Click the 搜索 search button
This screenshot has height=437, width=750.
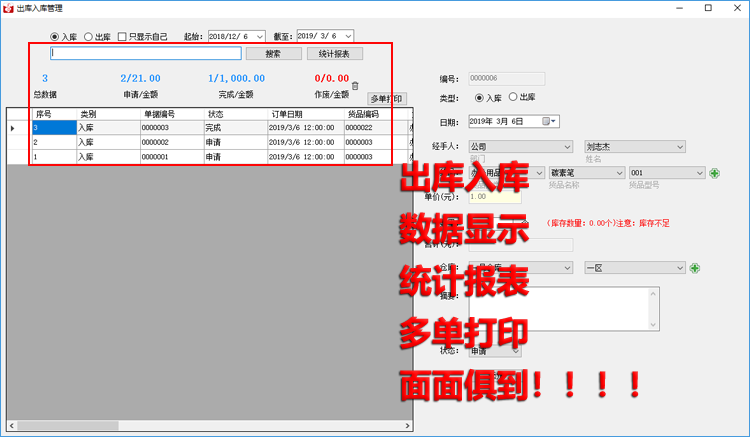[x=273, y=53]
